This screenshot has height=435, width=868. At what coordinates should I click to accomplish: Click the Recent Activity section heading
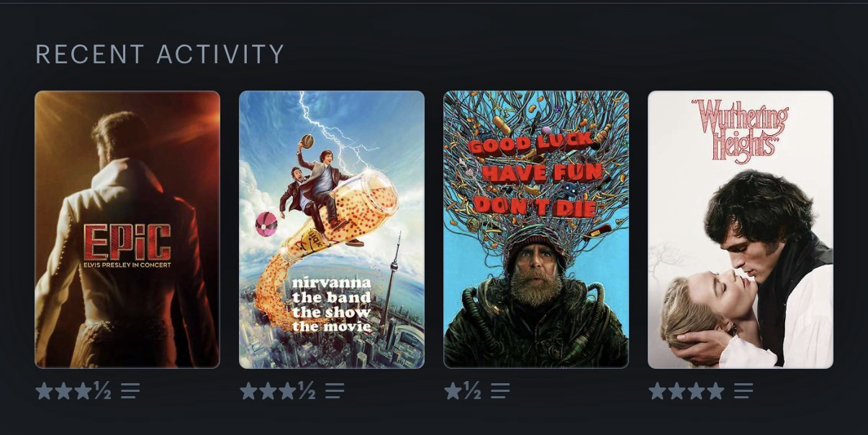[160, 55]
